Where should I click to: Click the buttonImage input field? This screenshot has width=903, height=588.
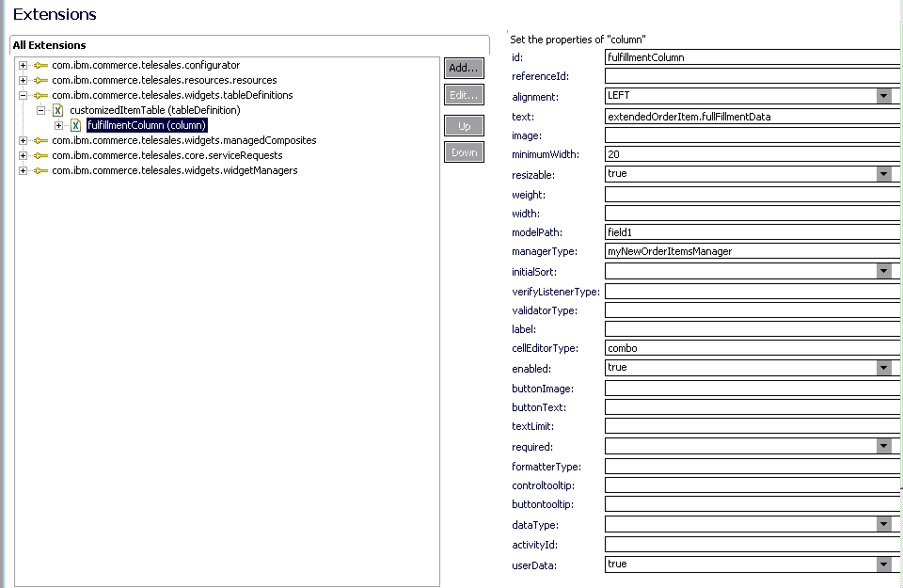752,389
